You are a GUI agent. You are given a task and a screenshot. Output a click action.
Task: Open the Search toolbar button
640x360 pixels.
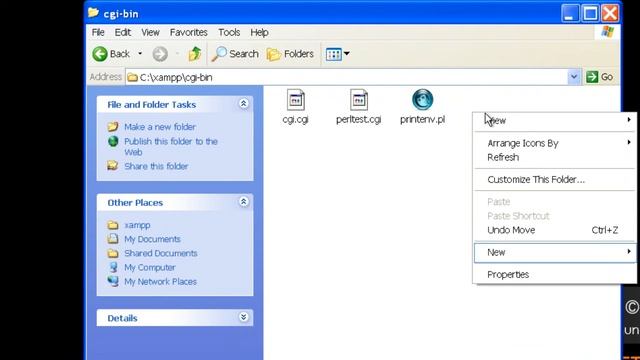(x=235, y=54)
